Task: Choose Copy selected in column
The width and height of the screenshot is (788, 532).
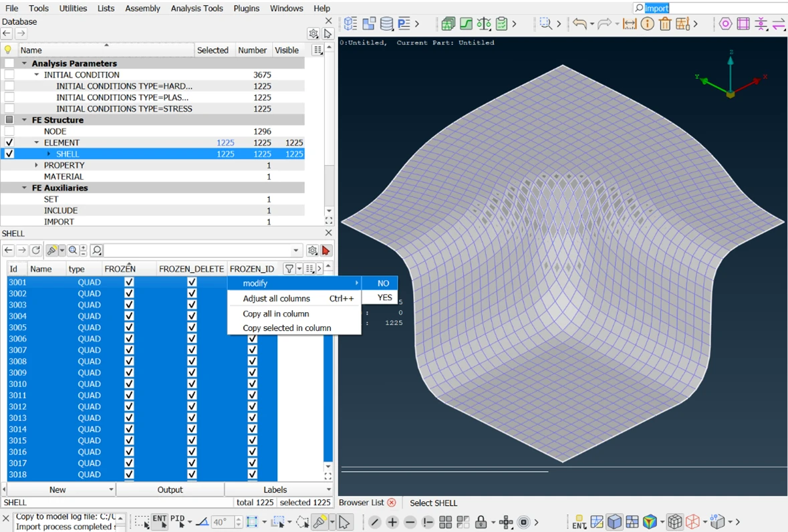Action: point(287,328)
